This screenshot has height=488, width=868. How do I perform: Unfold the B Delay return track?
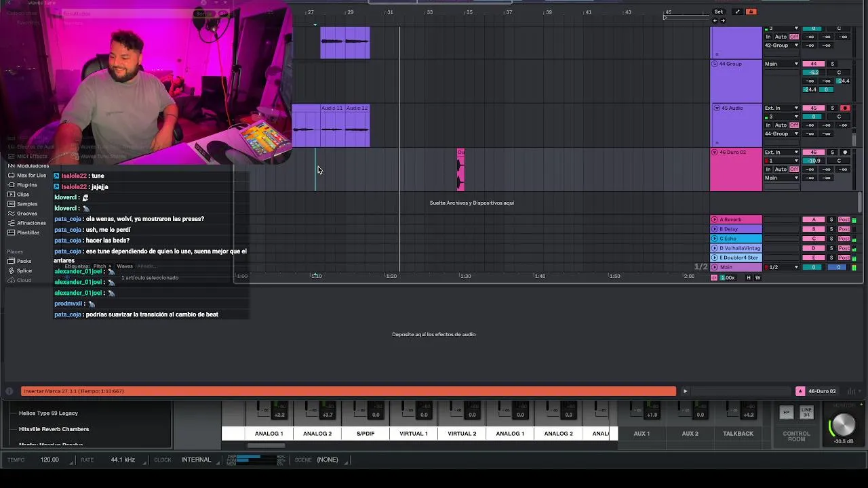tap(714, 229)
